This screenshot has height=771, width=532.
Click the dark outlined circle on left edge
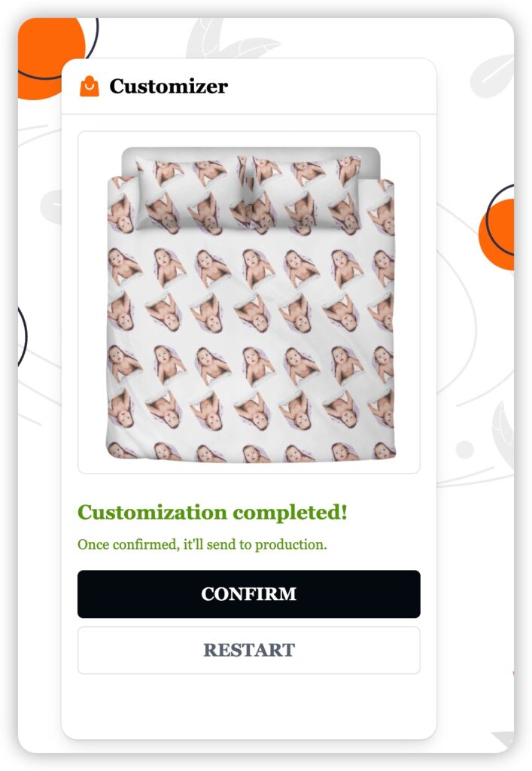click(x=22, y=337)
